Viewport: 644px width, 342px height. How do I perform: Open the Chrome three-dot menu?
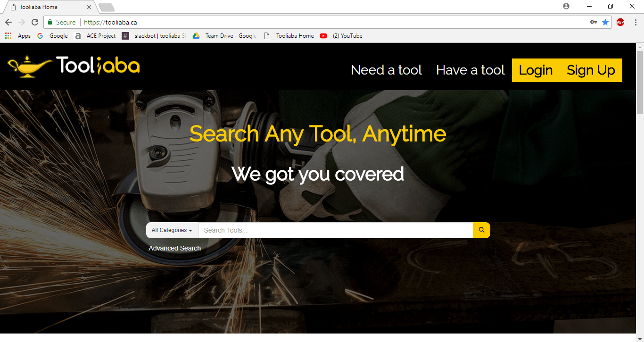pyautogui.click(x=635, y=22)
